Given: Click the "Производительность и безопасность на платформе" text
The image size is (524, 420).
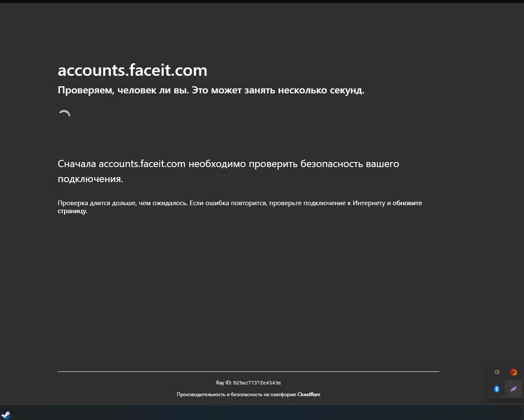Looking at the screenshot, I should pos(236,394).
